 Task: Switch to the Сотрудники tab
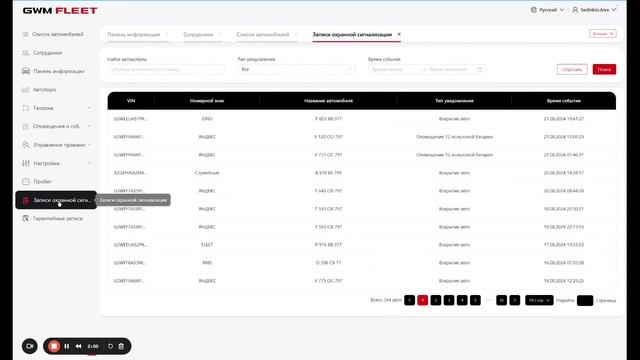click(198, 35)
